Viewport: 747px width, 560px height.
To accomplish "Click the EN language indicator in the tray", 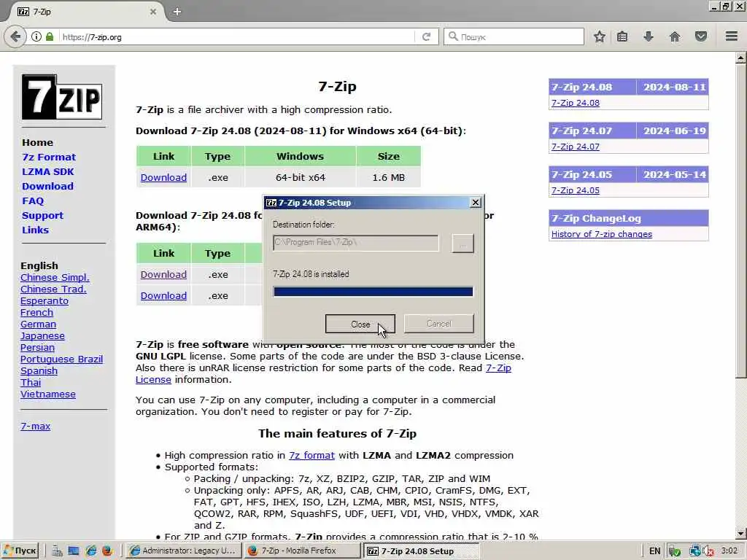I will point(655,551).
